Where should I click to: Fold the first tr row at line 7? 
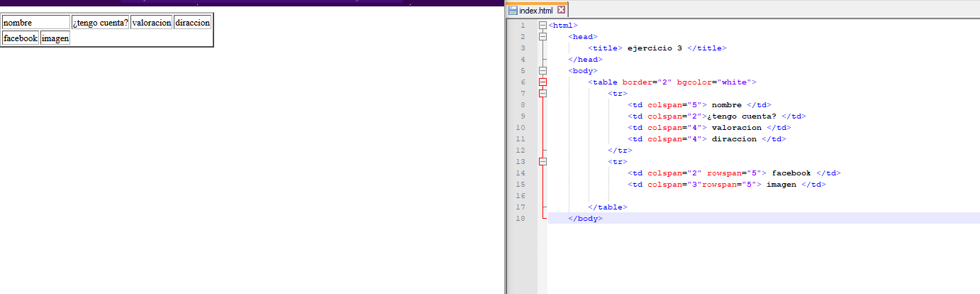tap(542, 94)
